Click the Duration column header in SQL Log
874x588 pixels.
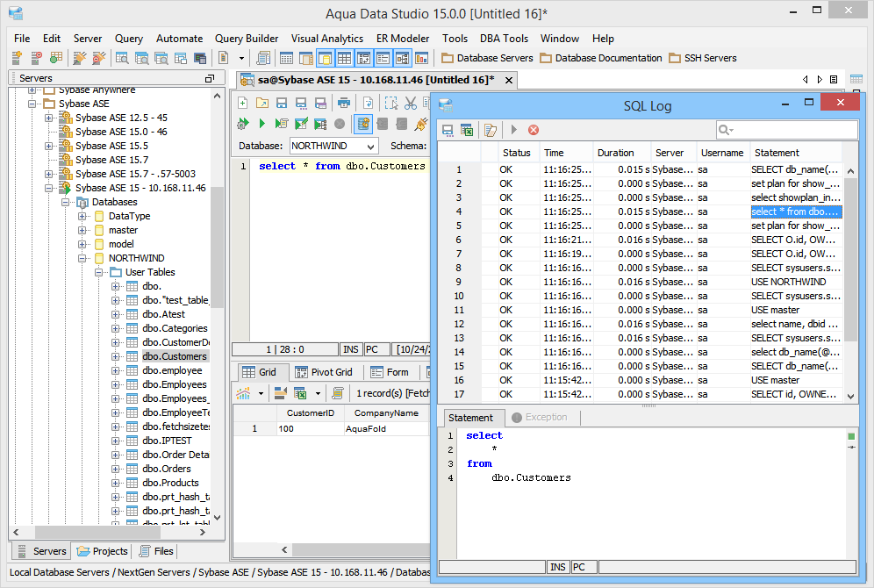click(622, 153)
